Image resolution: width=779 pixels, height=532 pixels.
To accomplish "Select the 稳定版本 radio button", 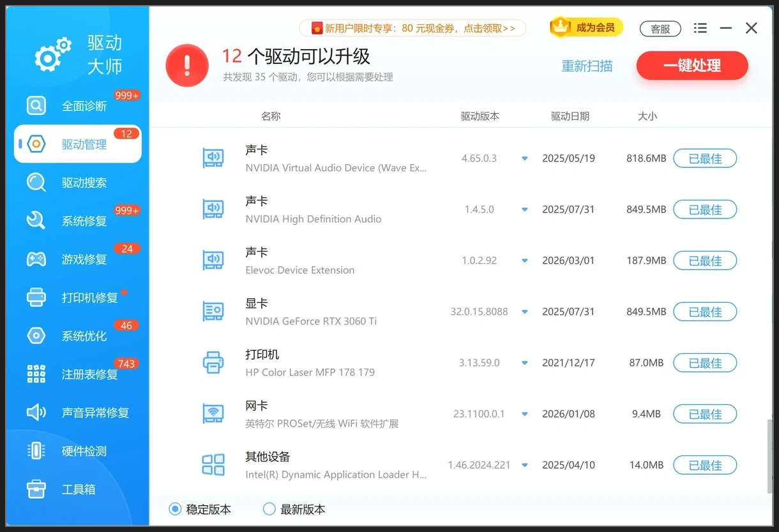I will [175, 509].
